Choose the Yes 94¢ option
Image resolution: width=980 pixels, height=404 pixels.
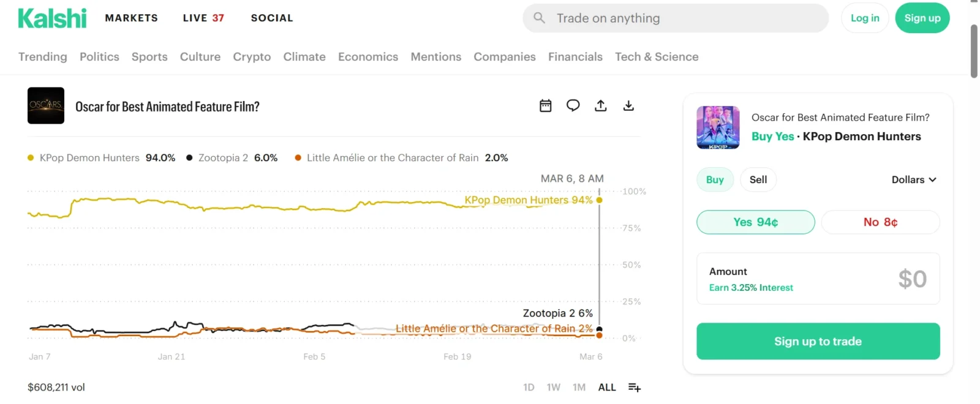pos(755,222)
